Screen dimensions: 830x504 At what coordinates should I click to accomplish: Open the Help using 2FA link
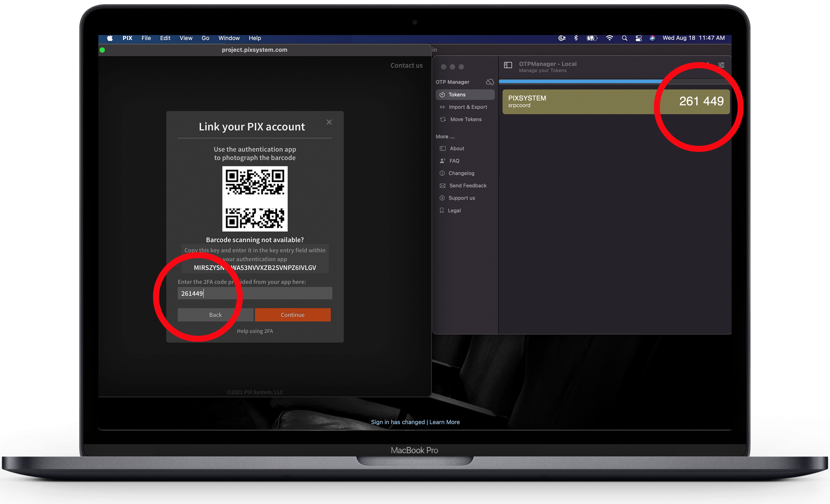tap(254, 331)
